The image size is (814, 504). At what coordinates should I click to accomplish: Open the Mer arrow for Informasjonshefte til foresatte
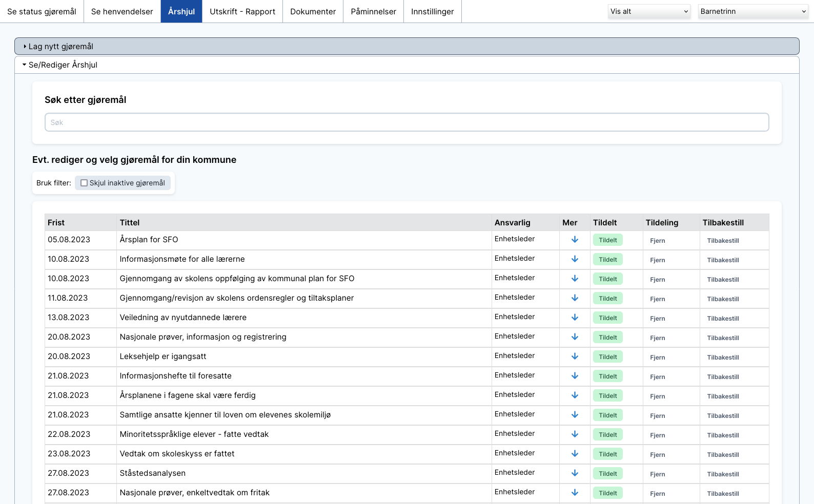tap(575, 376)
